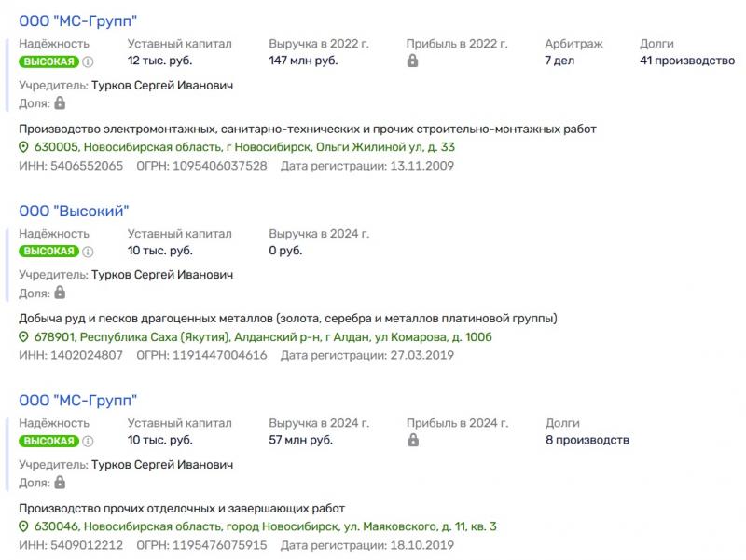Open the ООО "Высокий" company page
Image resolution: width=746 pixels, height=560 pixels.
(x=74, y=211)
